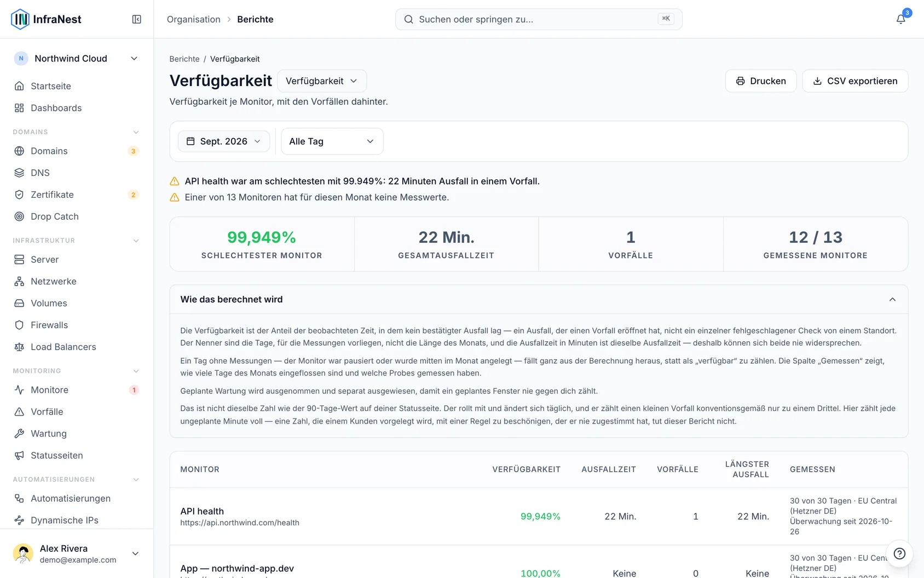Click the AUSFALLZEIT column header

click(609, 470)
